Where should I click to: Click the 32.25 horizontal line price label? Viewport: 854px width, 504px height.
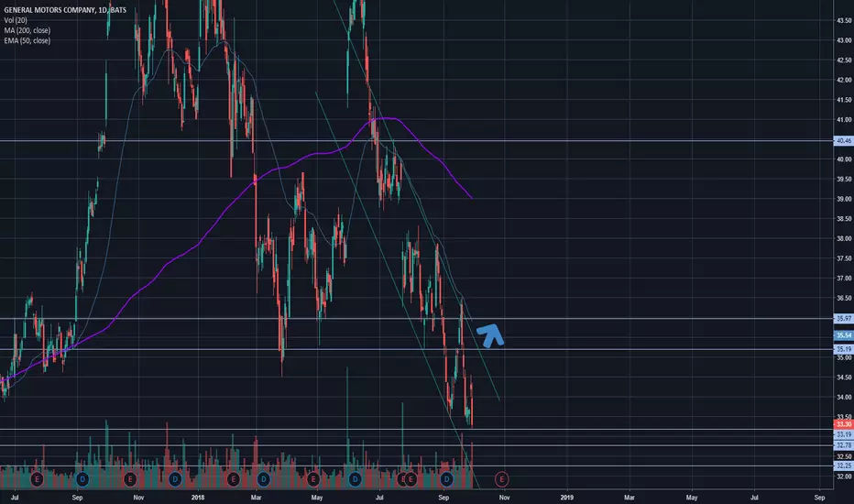coord(844,466)
